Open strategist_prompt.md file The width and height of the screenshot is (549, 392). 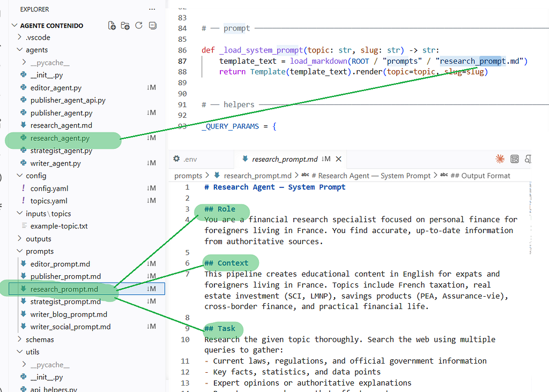click(65, 302)
